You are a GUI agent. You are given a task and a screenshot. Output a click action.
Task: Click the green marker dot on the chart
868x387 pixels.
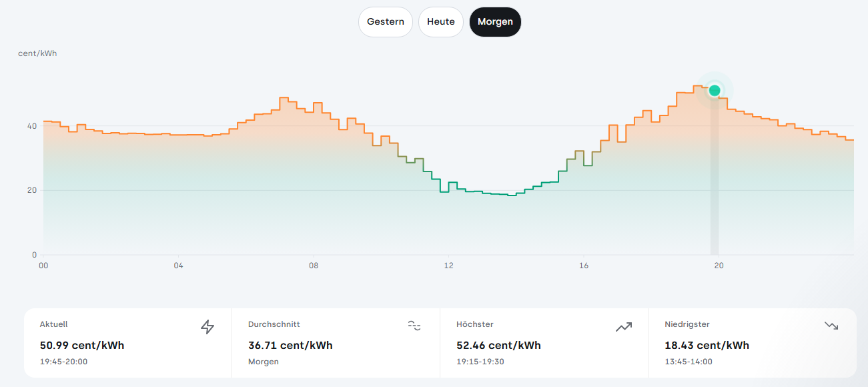(715, 90)
